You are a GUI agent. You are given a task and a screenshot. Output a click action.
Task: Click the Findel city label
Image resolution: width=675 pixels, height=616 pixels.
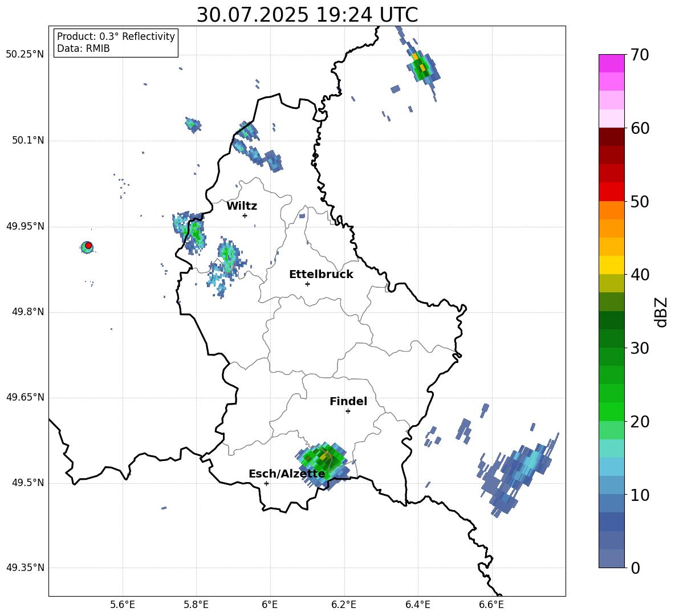point(348,401)
